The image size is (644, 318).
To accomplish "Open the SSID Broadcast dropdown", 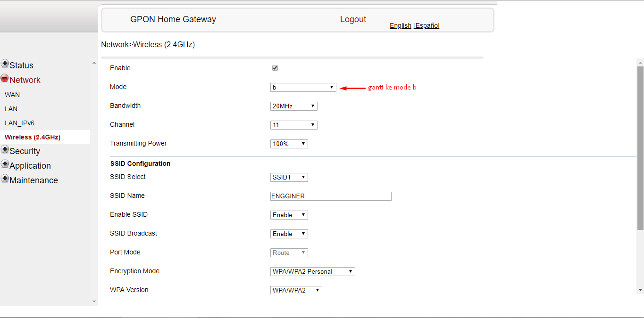I will click(289, 234).
